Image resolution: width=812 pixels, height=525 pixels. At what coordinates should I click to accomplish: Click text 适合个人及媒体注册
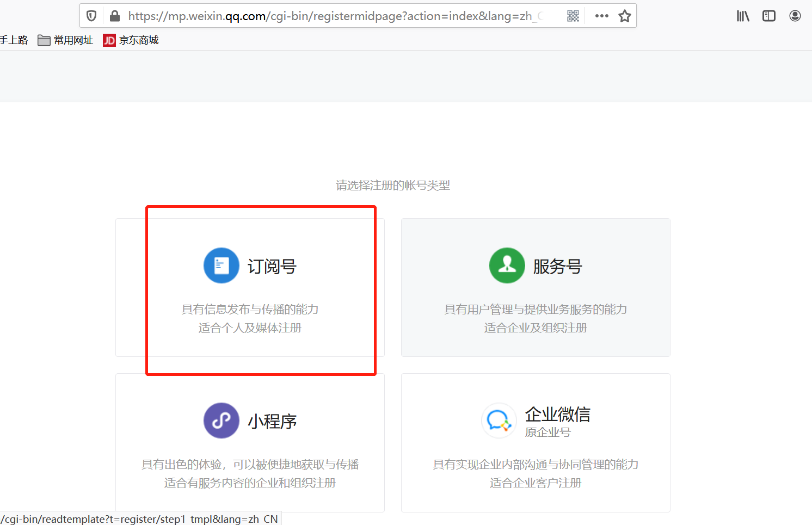(250, 328)
